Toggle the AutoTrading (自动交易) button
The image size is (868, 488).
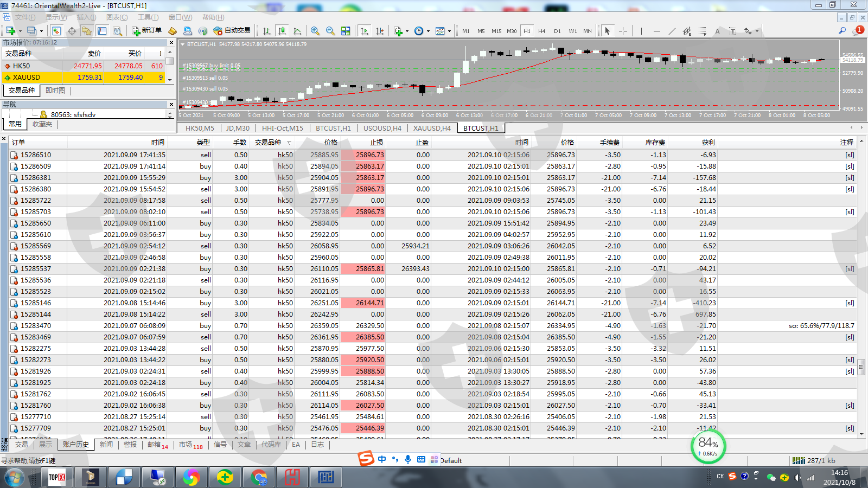click(x=232, y=31)
